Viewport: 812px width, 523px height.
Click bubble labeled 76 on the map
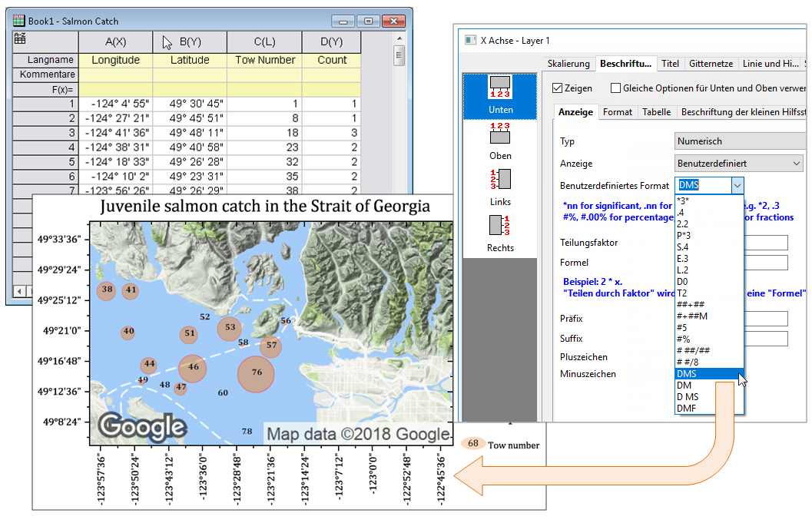point(256,373)
